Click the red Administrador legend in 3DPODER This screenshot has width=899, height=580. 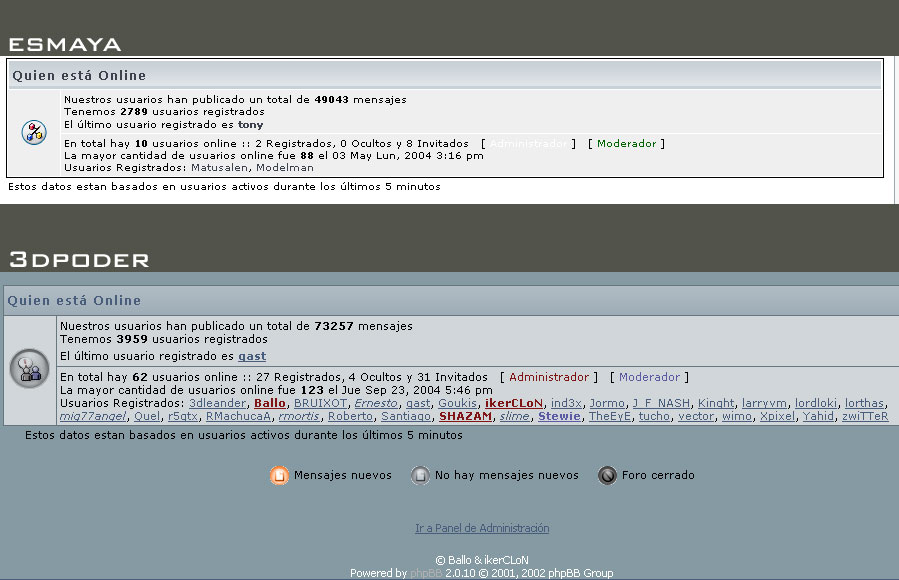click(549, 377)
